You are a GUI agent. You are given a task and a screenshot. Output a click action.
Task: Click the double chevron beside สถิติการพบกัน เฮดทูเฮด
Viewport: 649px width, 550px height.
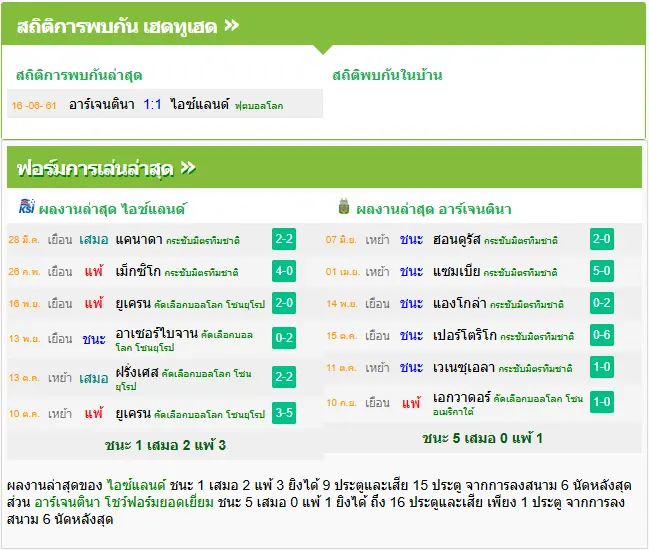[x=231, y=26]
